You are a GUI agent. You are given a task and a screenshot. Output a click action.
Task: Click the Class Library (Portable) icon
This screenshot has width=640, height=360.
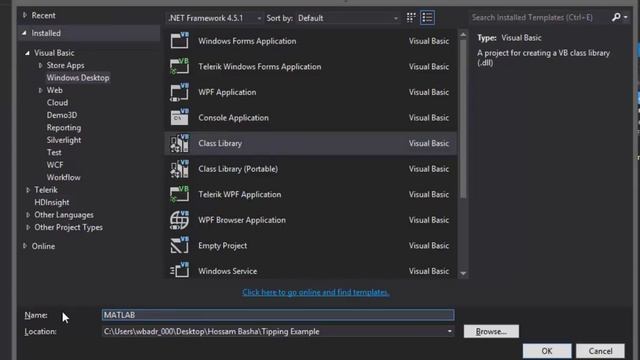click(x=180, y=169)
